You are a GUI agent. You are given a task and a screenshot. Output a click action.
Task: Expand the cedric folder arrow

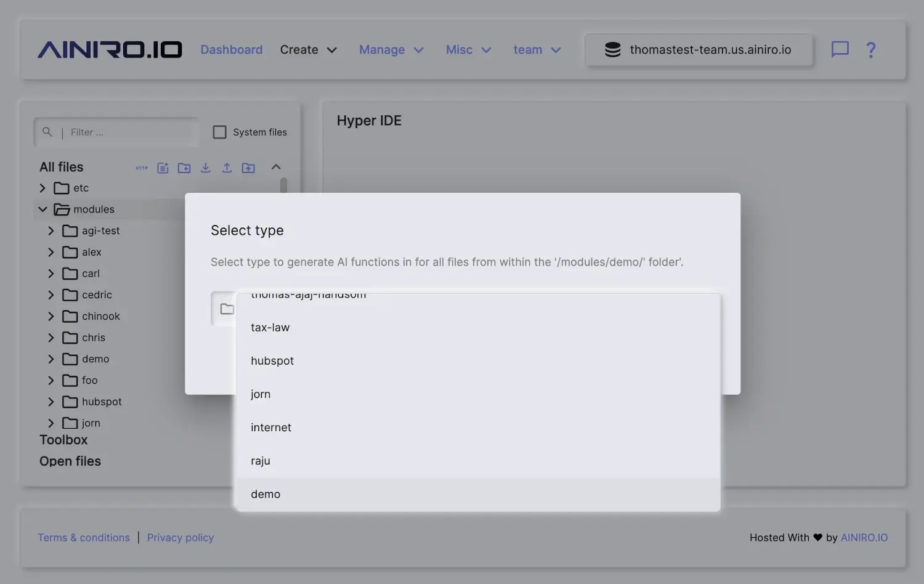click(x=51, y=295)
